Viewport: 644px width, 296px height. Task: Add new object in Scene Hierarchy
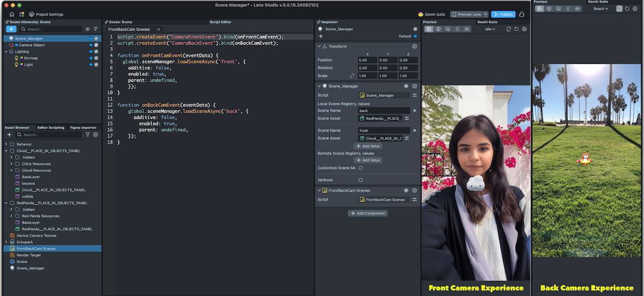coord(11,29)
